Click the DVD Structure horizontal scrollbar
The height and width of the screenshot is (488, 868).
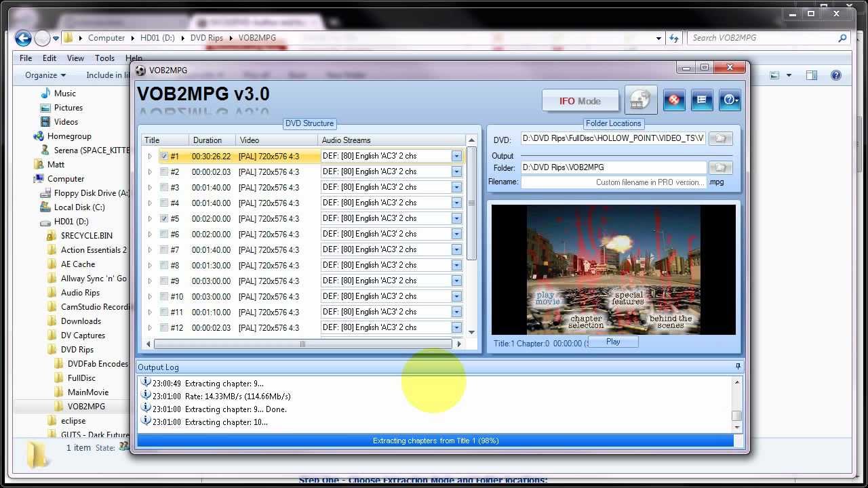click(x=303, y=344)
